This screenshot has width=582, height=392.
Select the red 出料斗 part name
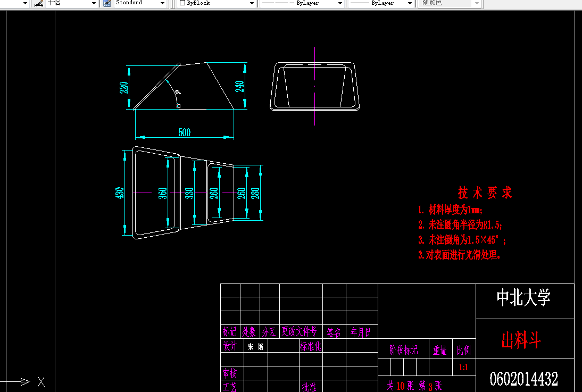point(521,340)
